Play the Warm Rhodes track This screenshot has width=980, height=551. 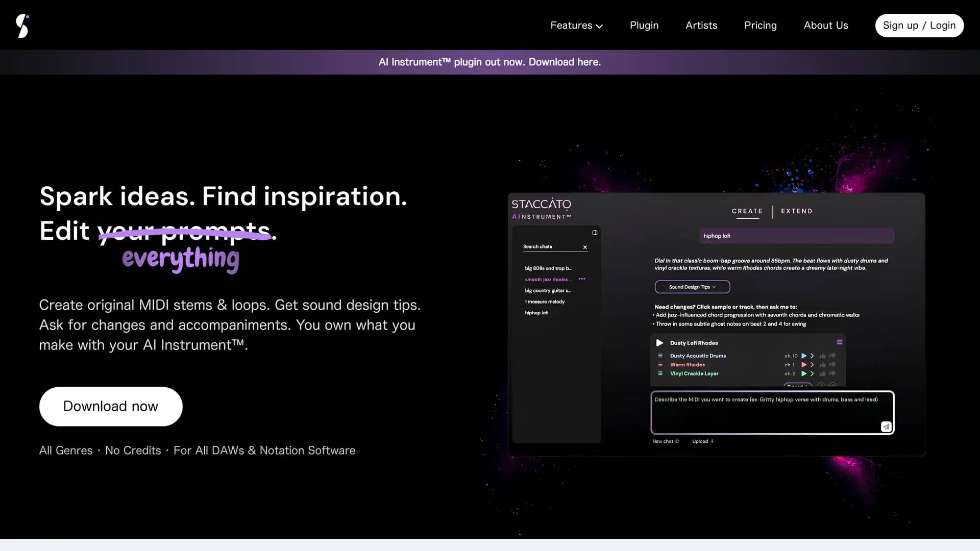coord(804,365)
